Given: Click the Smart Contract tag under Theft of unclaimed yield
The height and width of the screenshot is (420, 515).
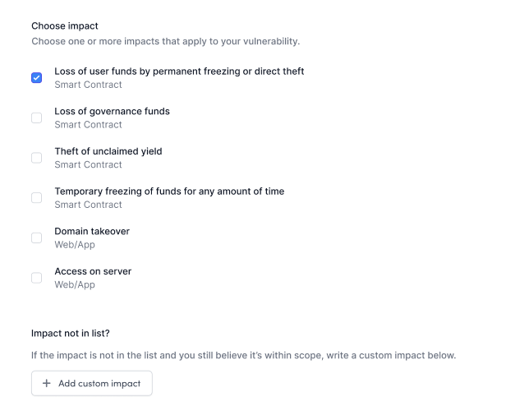Looking at the screenshot, I should tap(88, 165).
